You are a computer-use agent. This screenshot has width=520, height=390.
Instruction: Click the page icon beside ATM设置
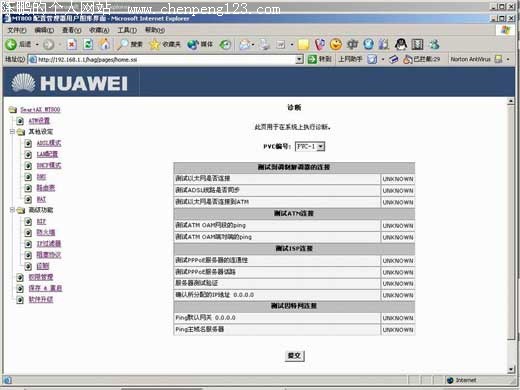click(20, 121)
